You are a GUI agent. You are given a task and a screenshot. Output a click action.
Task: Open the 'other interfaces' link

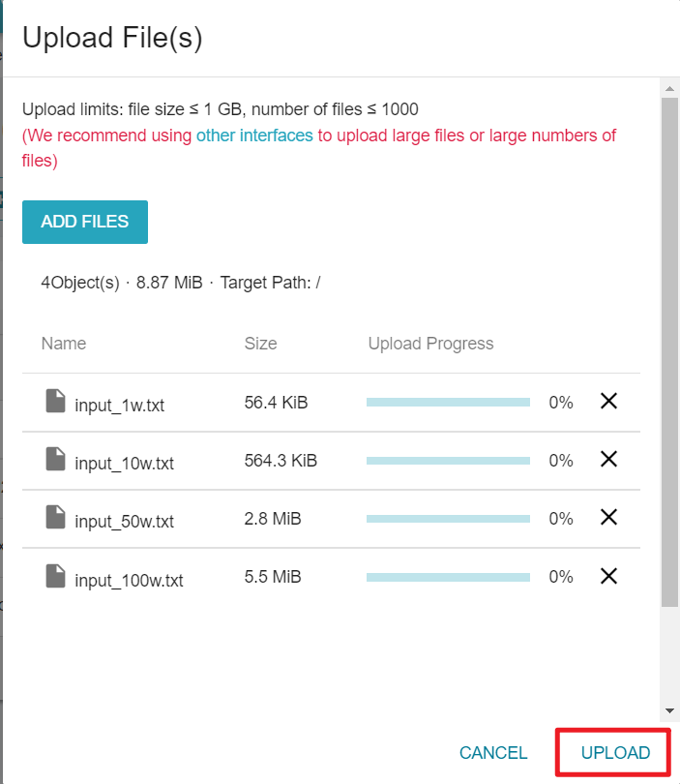coord(254,136)
